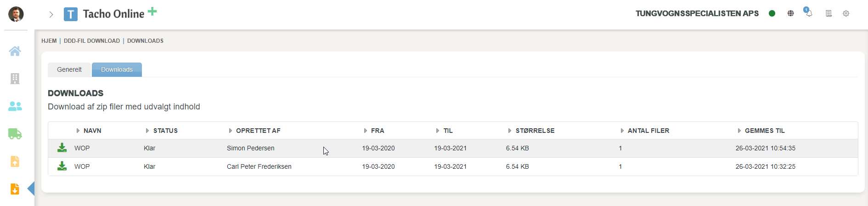This screenshot has width=868, height=206.
Task: Open the drivers people icon in sidebar
Action: (x=15, y=106)
